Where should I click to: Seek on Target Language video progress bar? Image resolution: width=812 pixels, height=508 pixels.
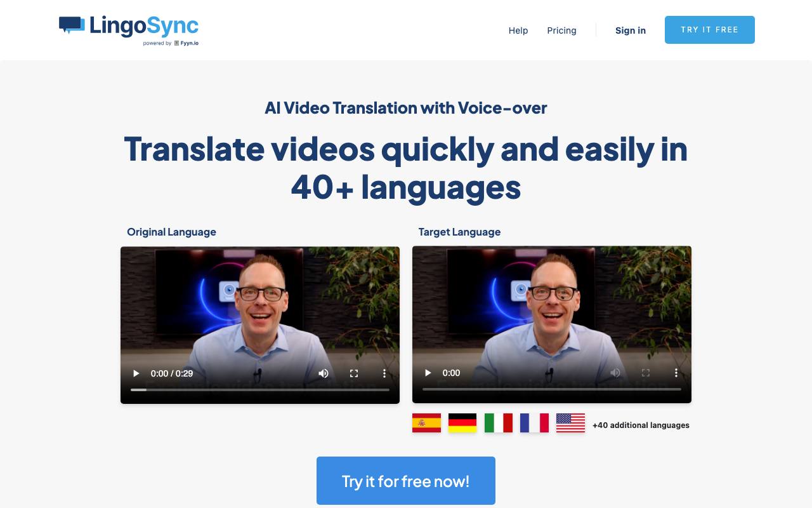[552, 389]
